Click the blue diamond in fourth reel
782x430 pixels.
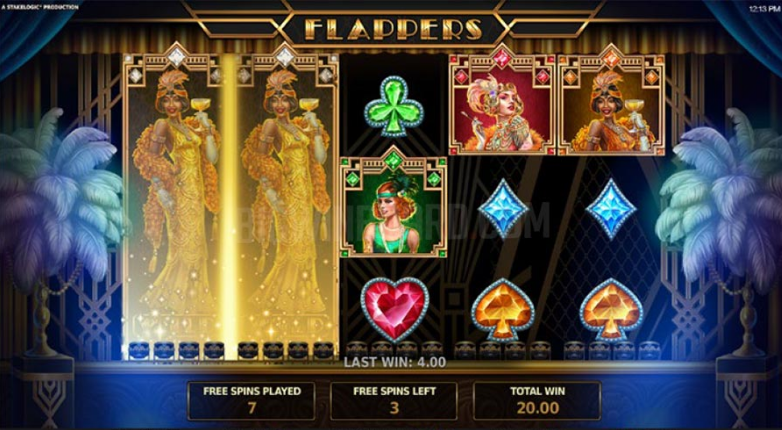(503, 209)
